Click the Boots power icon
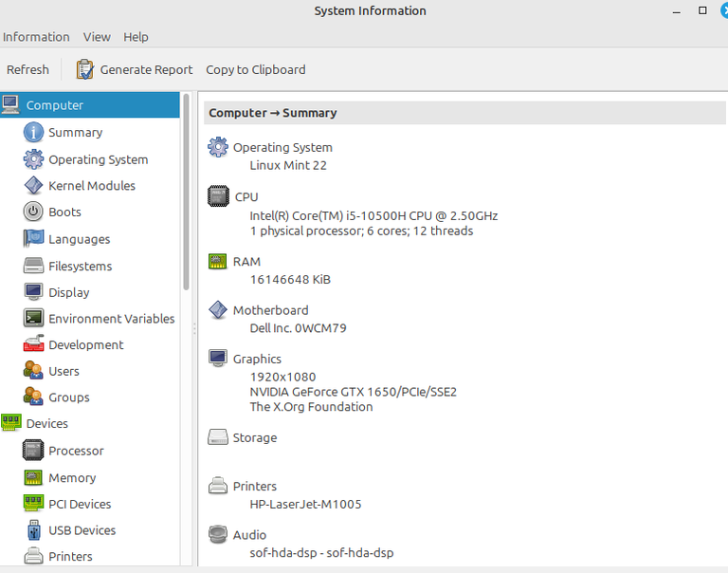Viewport: 728px width, 573px height. point(33,213)
